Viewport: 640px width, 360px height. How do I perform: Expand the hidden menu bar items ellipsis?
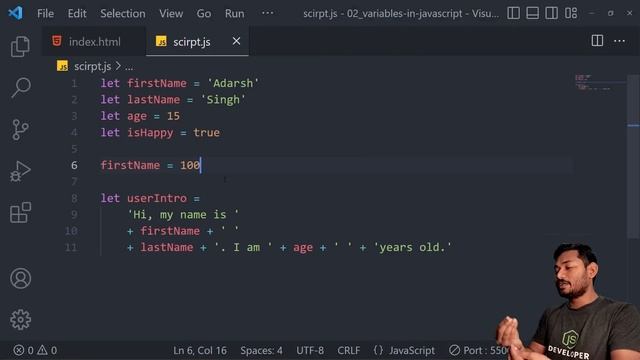point(268,13)
